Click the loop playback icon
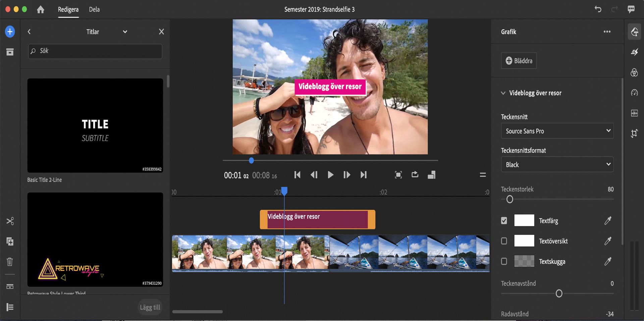Image resolution: width=644 pixels, height=321 pixels. pyautogui.click(x=415, y=174)
